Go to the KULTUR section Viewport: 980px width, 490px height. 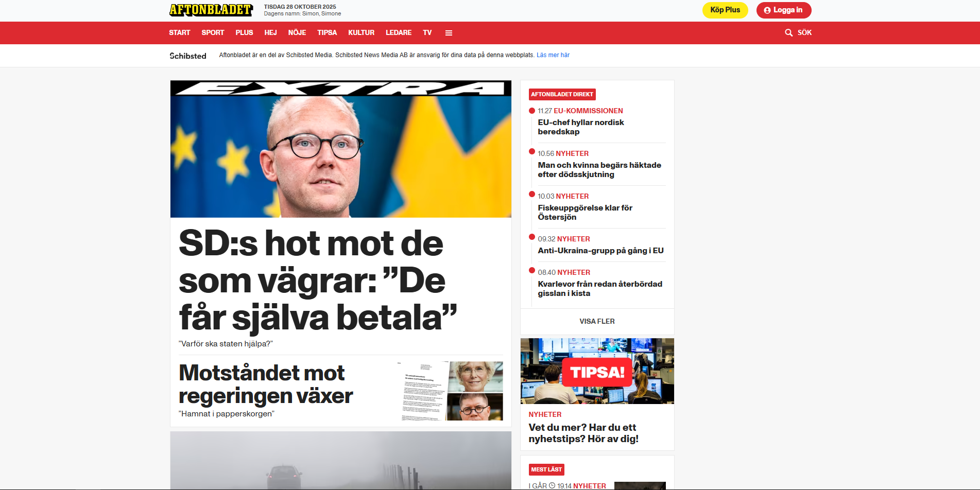[x=361, y=32]
